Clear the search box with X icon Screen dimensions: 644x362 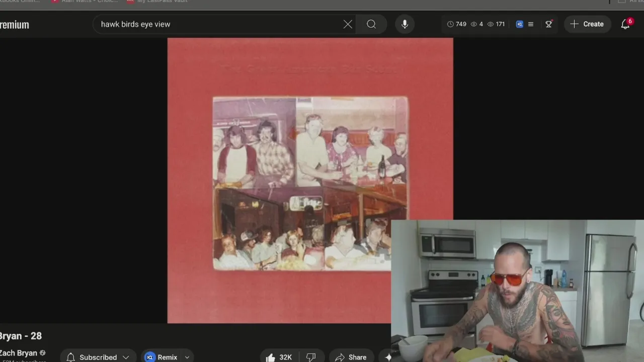[348, 24]
